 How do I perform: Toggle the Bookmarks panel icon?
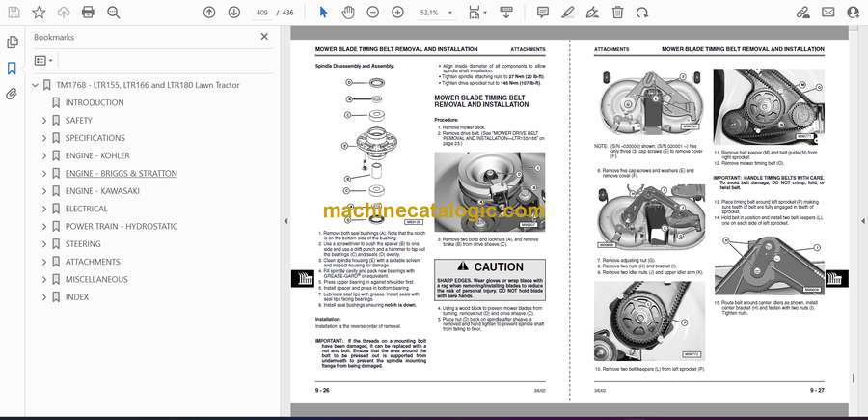click(x=12, y=69)
